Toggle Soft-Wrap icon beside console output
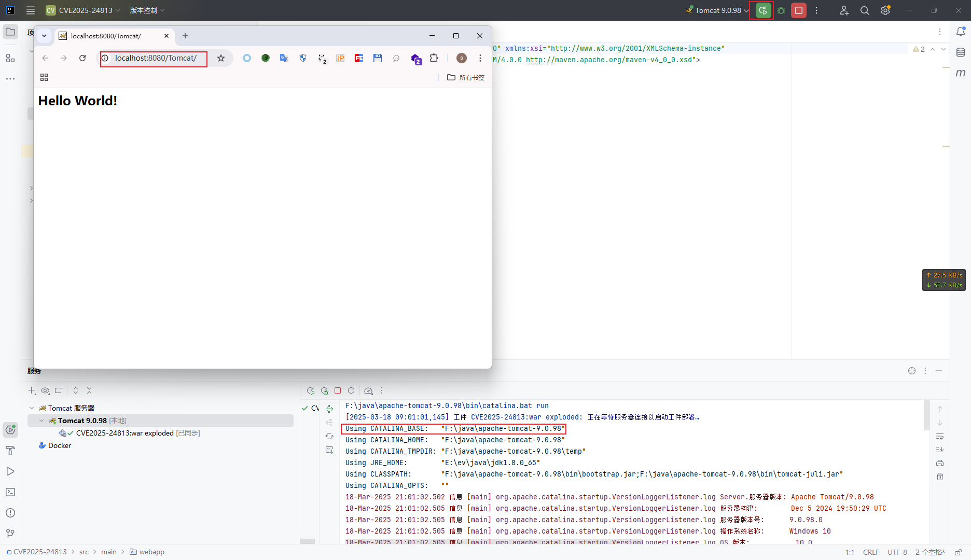The width and height of the screenshot is (971, 560). [940, 436]
